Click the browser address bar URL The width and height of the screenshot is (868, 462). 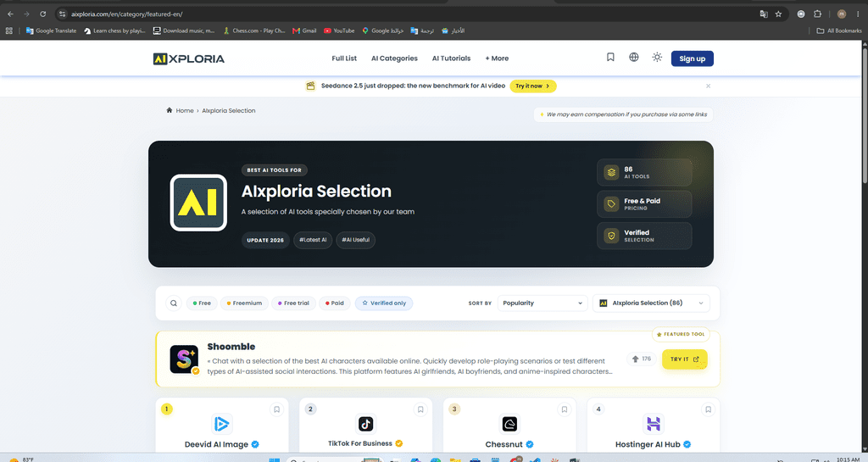point(127,14)
